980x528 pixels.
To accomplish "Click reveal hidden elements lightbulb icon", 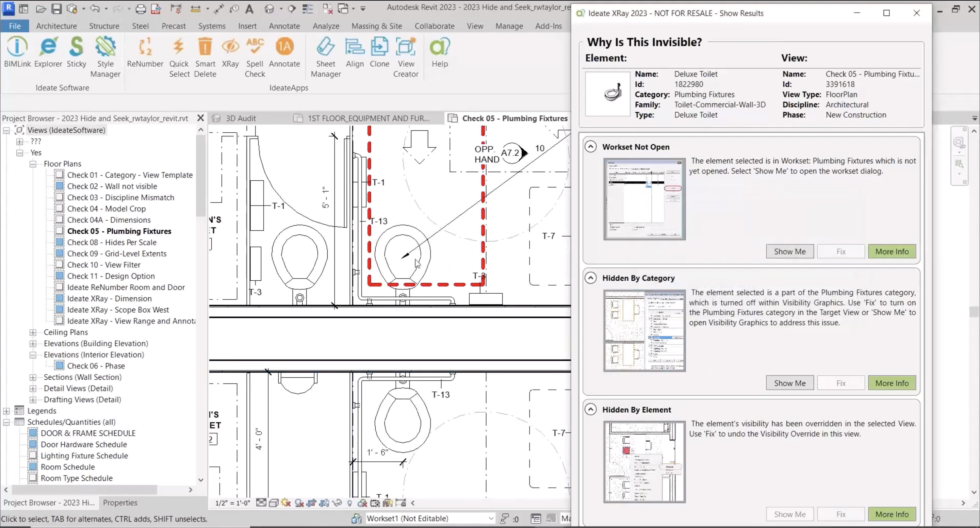I will (349, 503).
